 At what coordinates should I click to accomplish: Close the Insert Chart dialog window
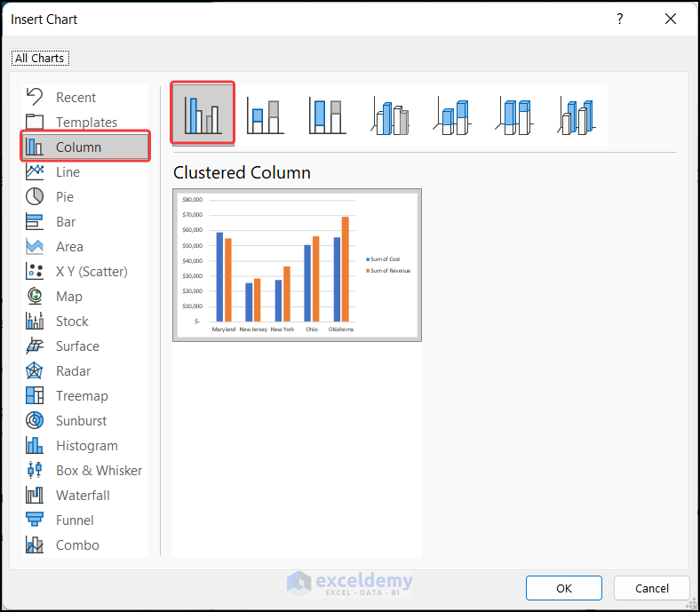(671, 19)
